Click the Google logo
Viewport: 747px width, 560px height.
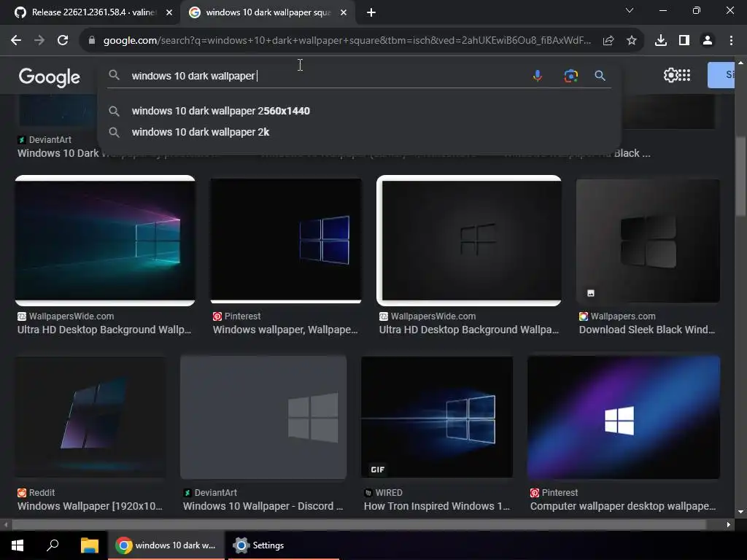point(50,77)
